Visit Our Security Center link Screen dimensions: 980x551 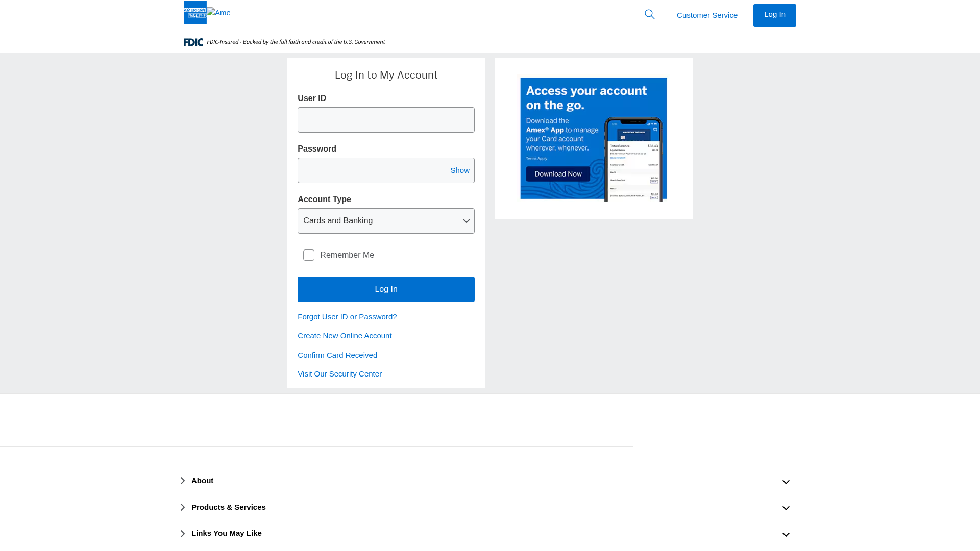(x=339, y=374)
